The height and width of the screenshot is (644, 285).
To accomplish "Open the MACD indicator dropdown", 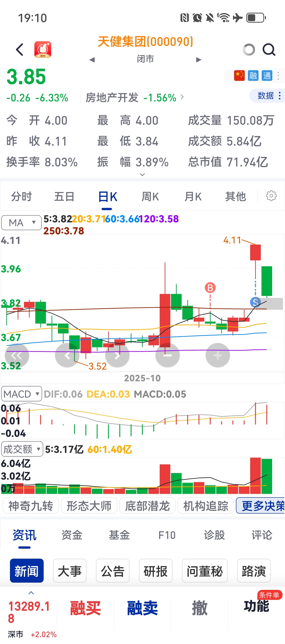I will (x=21, y=394).
